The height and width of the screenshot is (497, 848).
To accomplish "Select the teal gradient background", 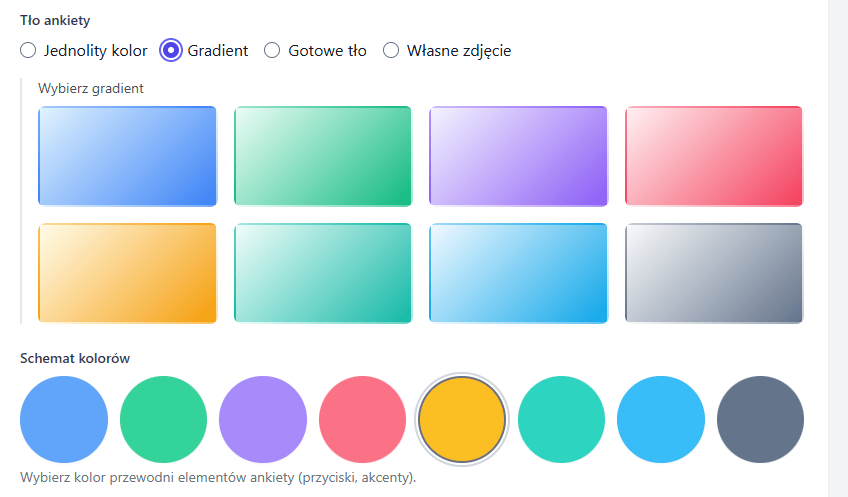I will click(323, 272).
